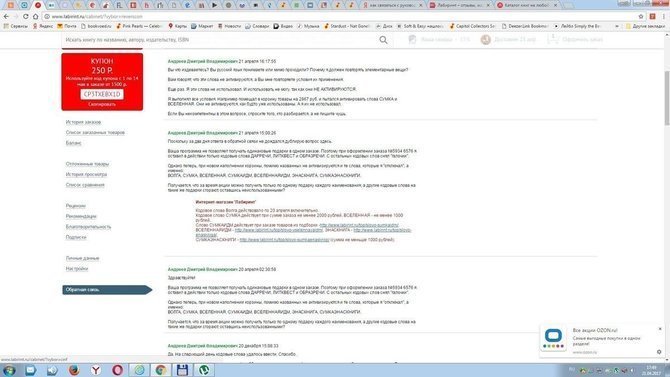
Task: Expand the bookmarks overflow chevron
Action: coord(617,26)
